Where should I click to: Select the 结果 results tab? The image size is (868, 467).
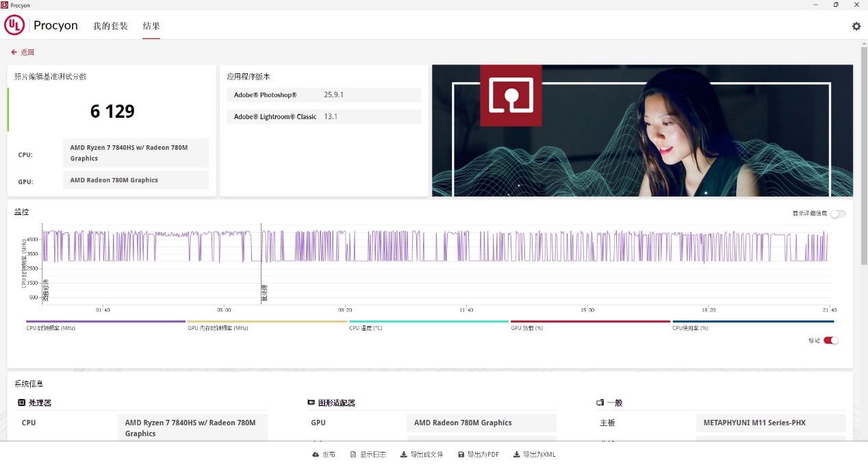coord(151,26)
